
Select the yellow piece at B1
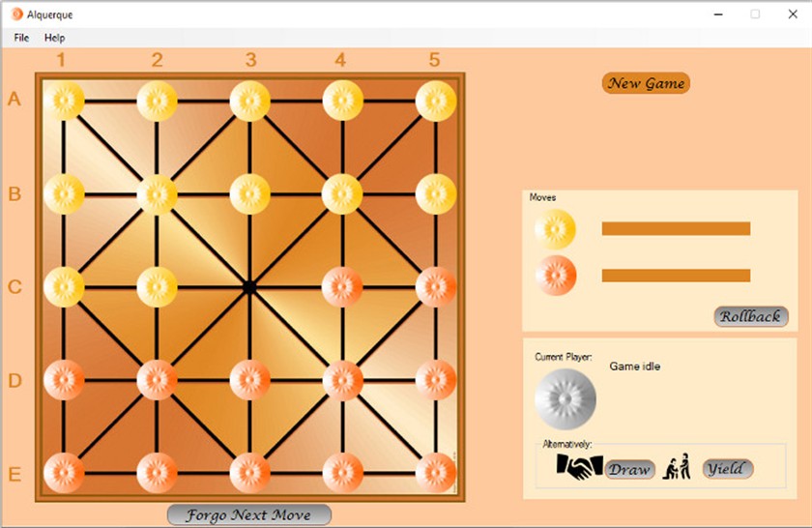(64, 193)
